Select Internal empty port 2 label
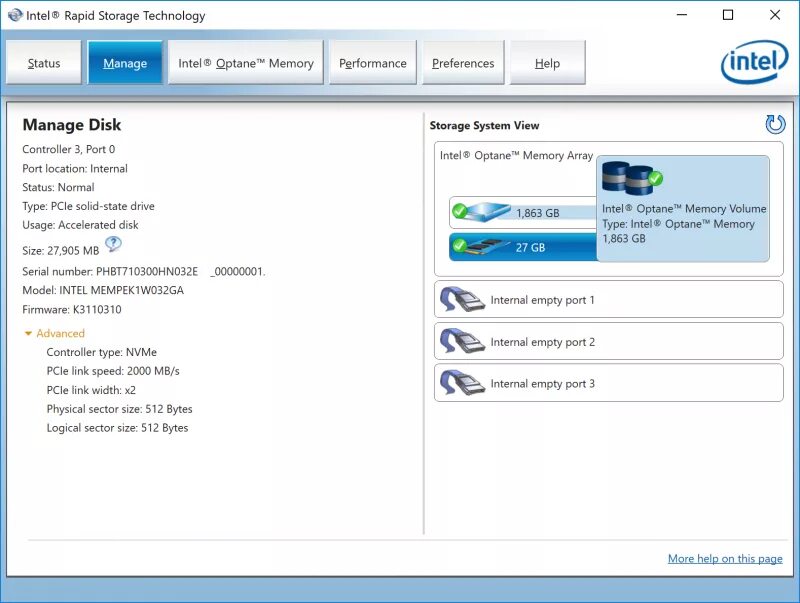This screenshot has height=603, width=800. 542,342
